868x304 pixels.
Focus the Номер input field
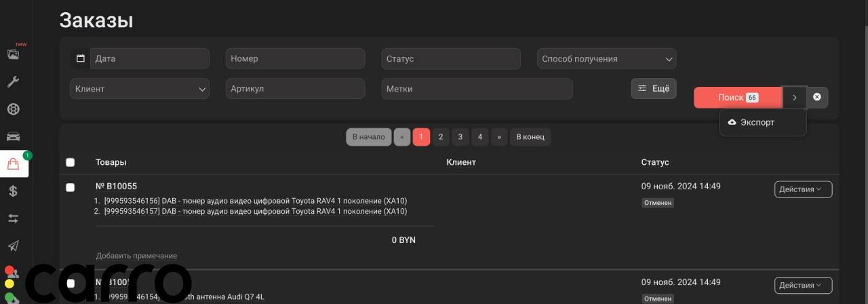click(295, 58)
